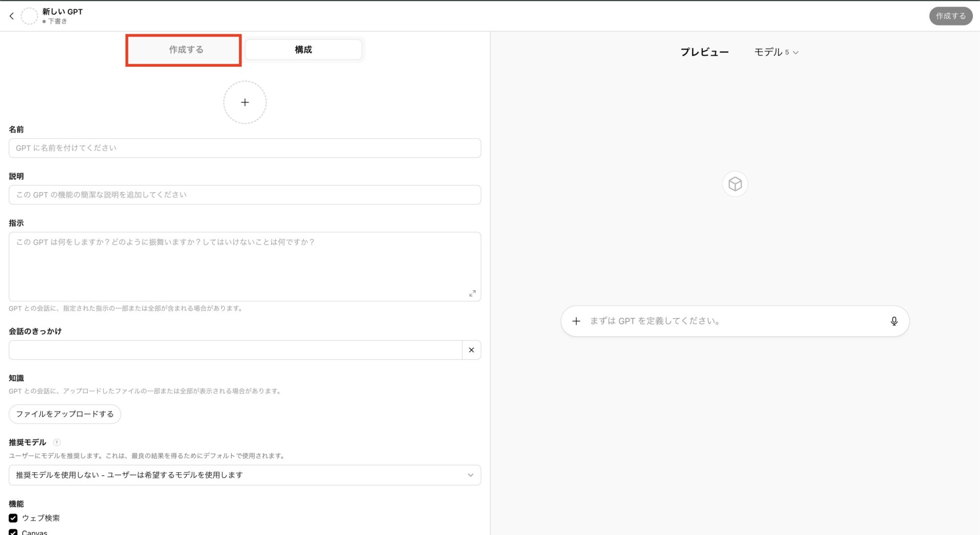Expand the モデル 5 dropdown in preview

coord(776,52)
